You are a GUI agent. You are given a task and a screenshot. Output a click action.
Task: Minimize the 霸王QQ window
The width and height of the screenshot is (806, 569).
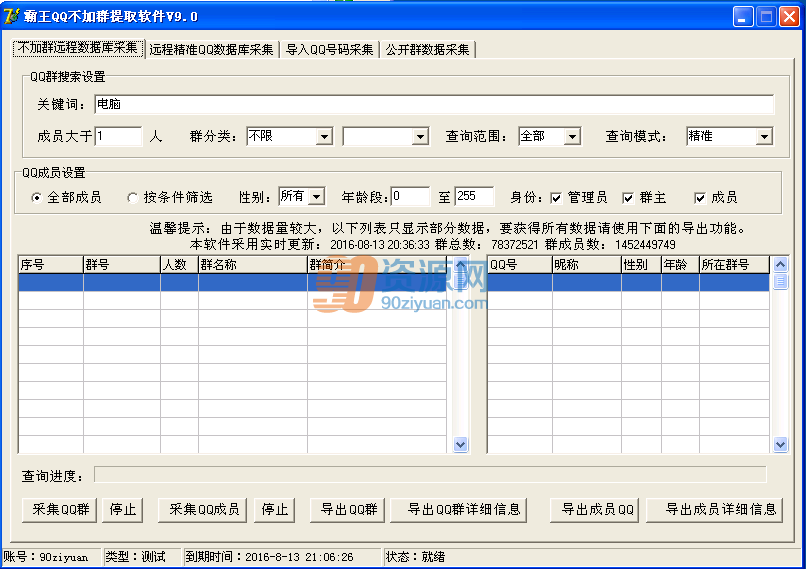pyautogui.click(x=743, y=16)
